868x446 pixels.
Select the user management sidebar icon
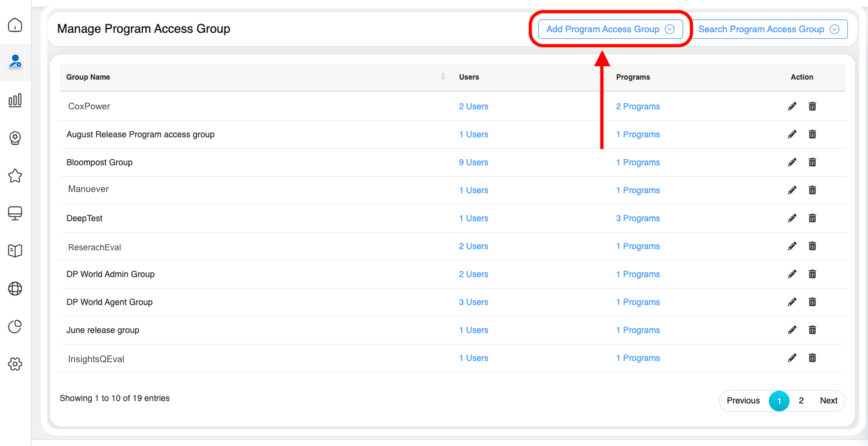click(x=15, y=61)
